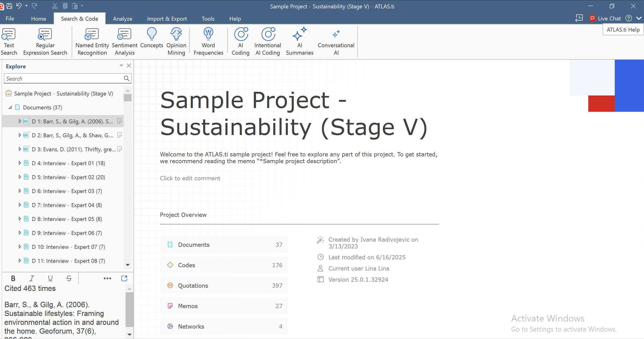Collapse the Documents (37) tree node
The image size is (644, 339).
click(10, 107)
